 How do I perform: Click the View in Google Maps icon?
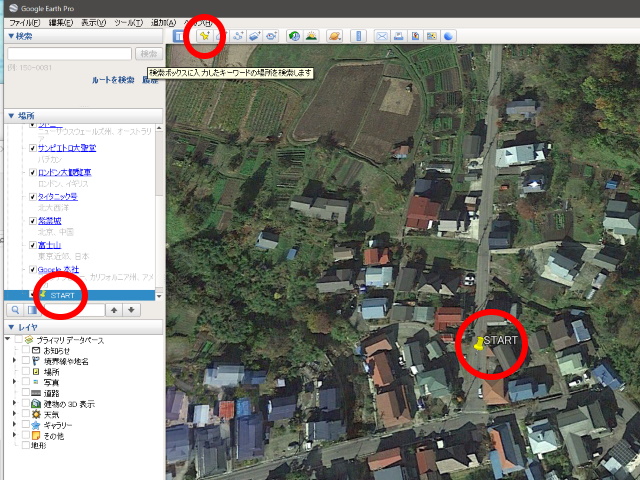[x=431, y=36]
